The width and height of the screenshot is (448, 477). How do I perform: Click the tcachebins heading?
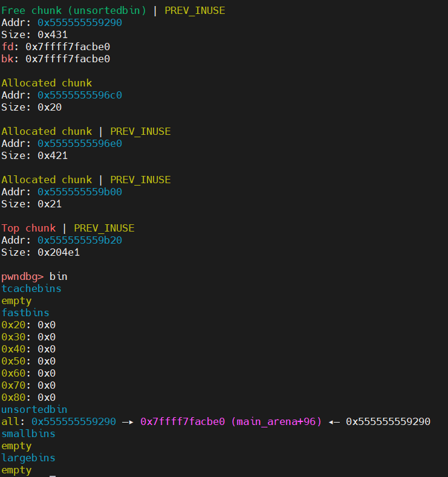click(x=31, y=288)
